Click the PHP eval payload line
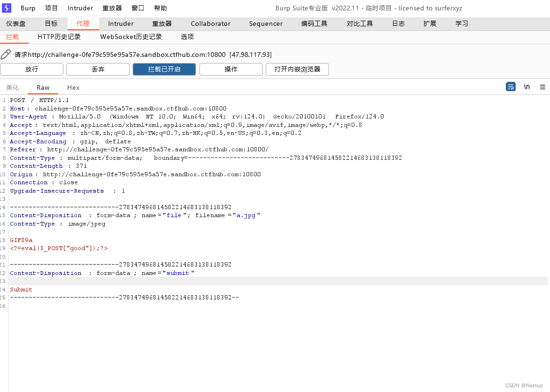The image size is (550, 392). pyautogui.click(x=59, y=248)
